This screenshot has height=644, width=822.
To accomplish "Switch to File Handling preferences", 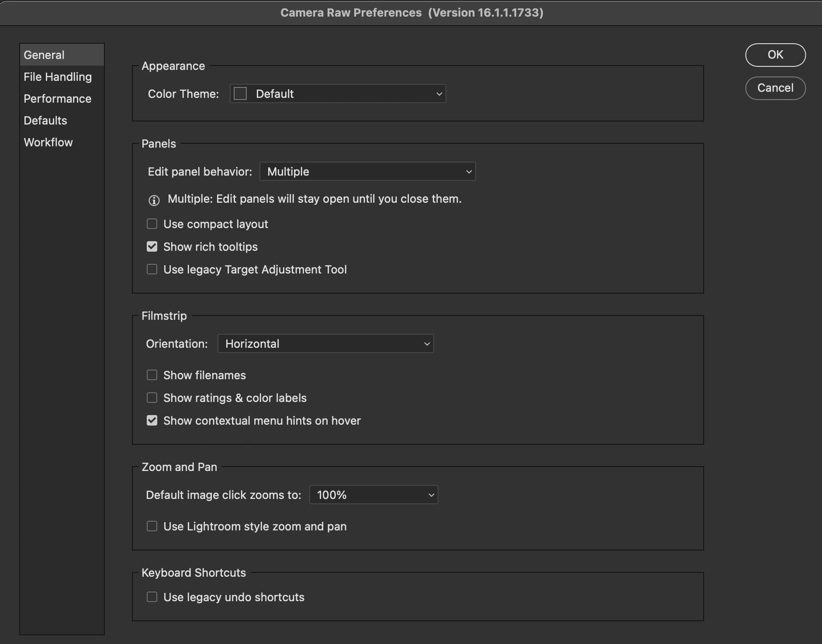I will [x=62, y=77].
